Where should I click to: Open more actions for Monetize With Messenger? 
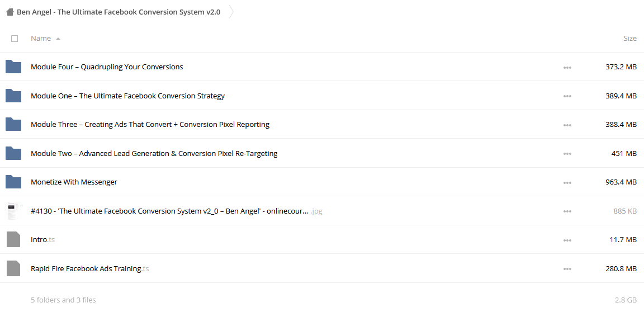(567, 183)
